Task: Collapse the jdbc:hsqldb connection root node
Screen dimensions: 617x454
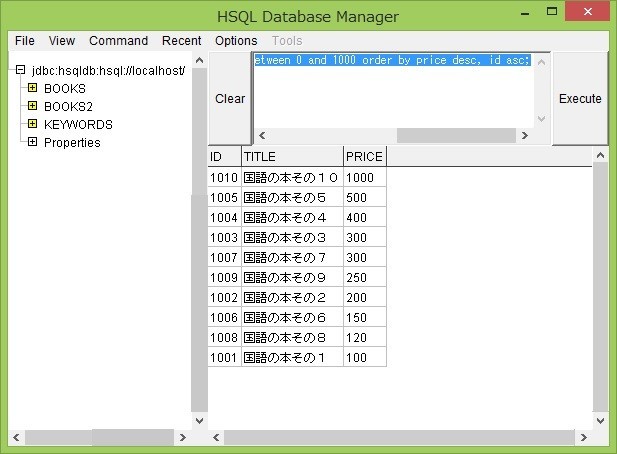Action: [x=20, y=70]
